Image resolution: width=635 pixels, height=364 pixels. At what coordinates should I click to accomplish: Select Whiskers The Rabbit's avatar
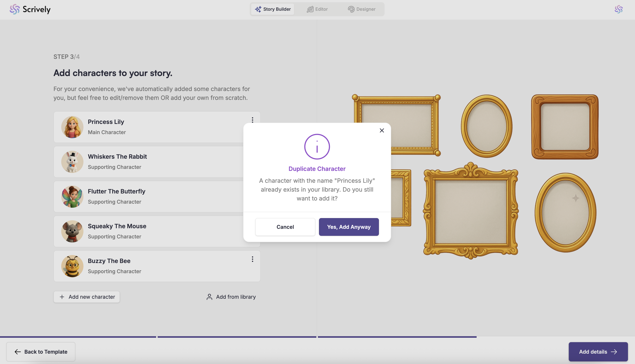pyautogui.click(x=72, y=162)
